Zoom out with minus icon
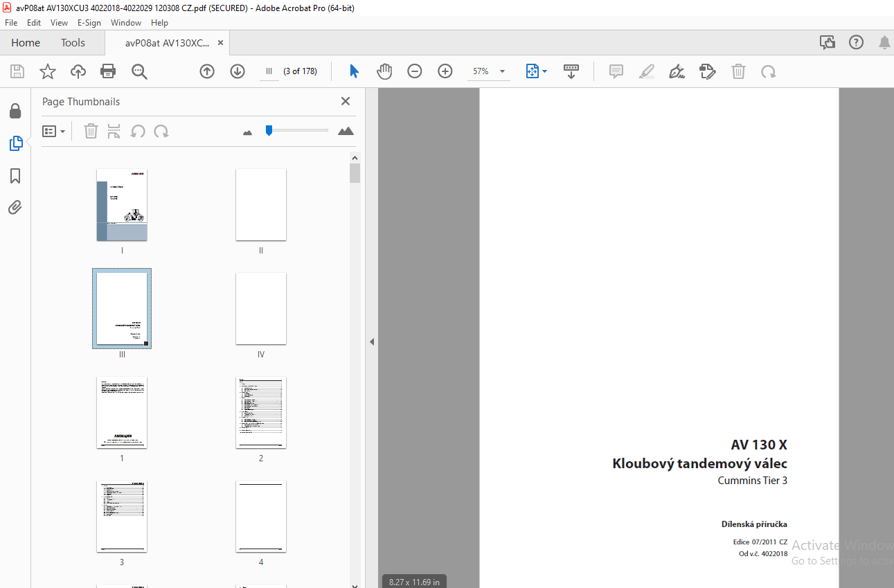Viewport: 894px width, 588px height. click(415, 71)
